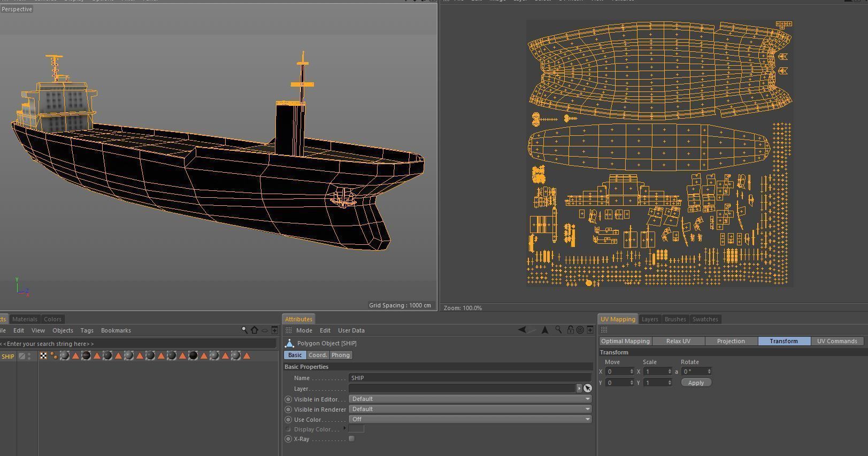The height and width of the screenshot is (456, 868).
Task: Open the Layers tab beside UV Mapping
Action: click(649, 319)
